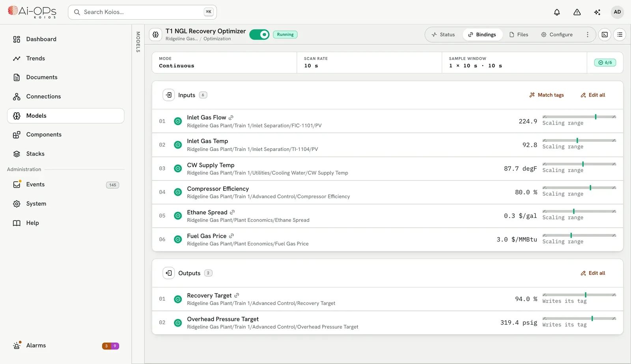Click the Outputs section icon
The width and height of the screenshot is (631, 364).
(169, 273)
